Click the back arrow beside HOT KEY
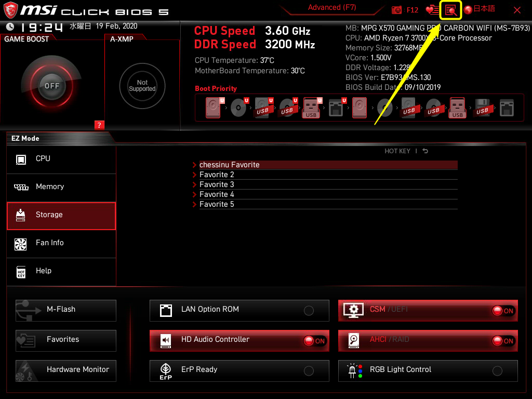The image size is (532, 399). tap(425, 151)
